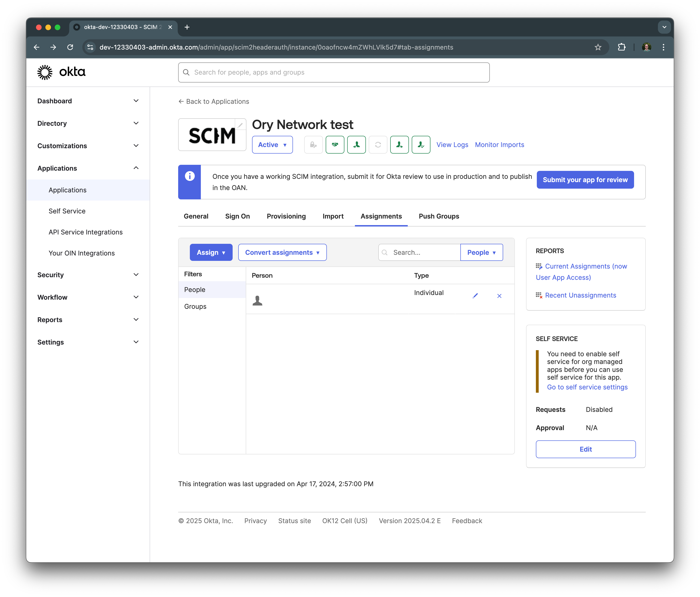Click the import users icon with incoming arrow
700x597 pixels.
[x=356, y=145]
